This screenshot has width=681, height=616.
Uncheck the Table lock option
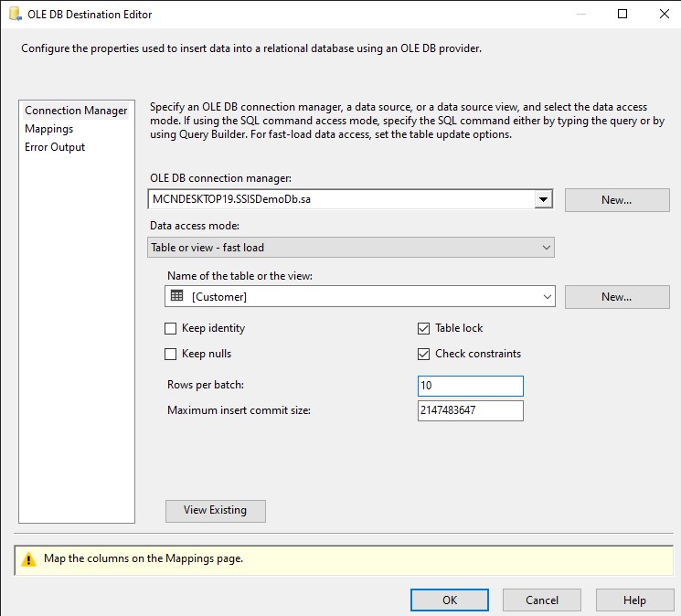click(x=423, y=329)
